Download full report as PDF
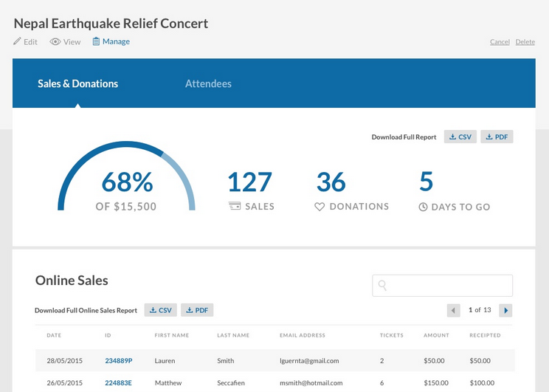 (x=497, y=137)
